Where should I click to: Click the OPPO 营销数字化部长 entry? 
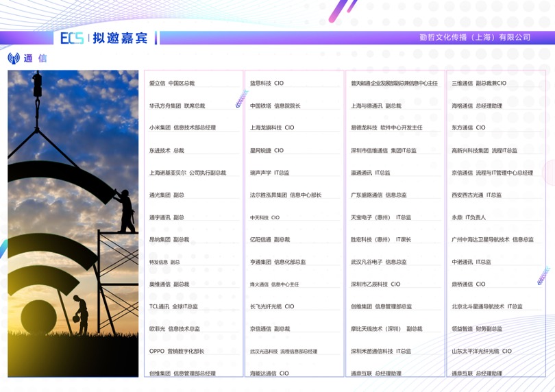click(177, 351)
